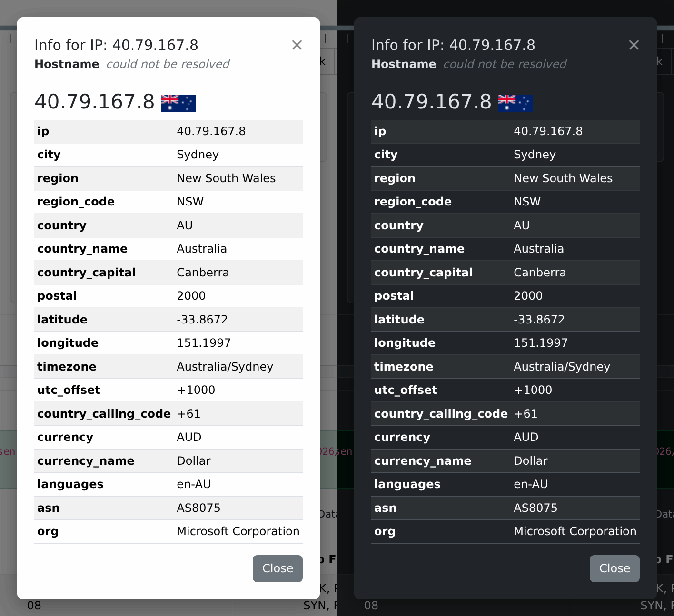
Task: Click 'Microsoft Corporation' in light table
Action: point(238,531)
